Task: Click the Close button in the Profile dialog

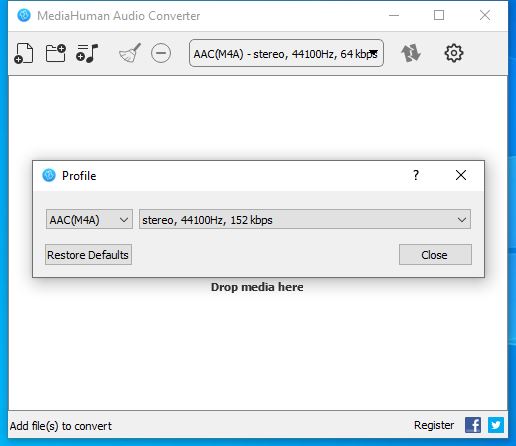Action: pos(435,255)
